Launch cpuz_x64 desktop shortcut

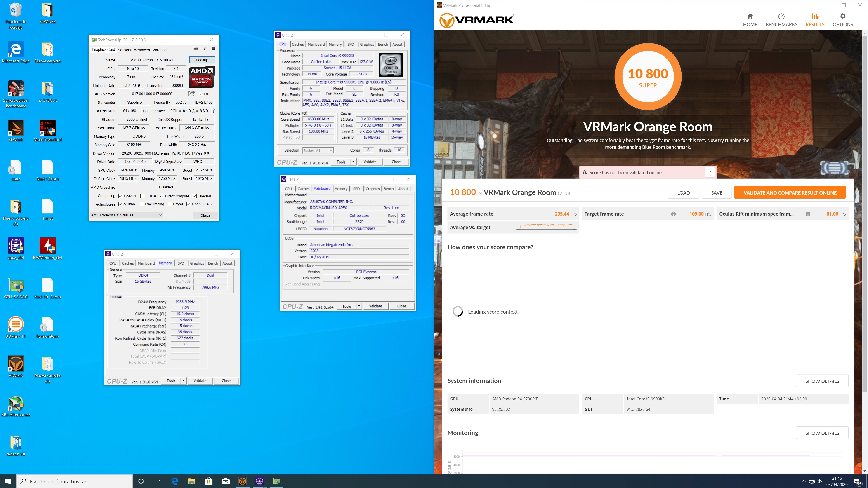[x=16, y=249]
